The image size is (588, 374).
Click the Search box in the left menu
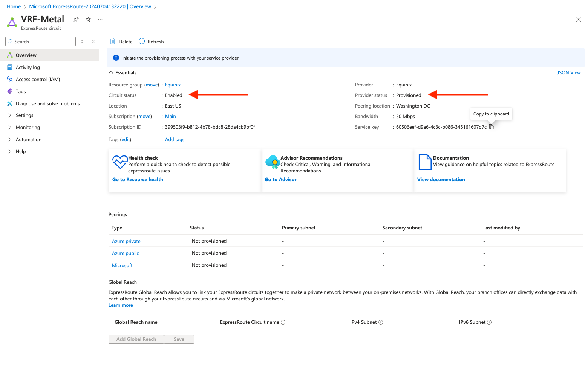[41, 42]
